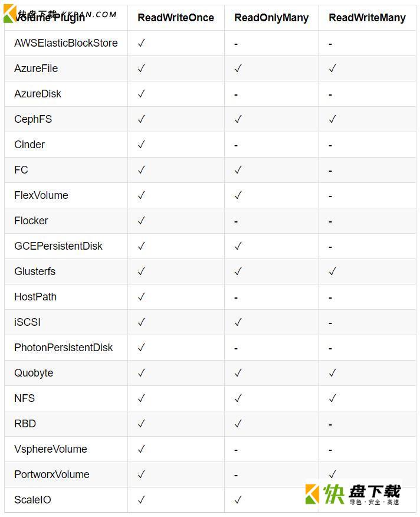Click the 快盘下载 logo at bottom right
The width and height of the screenshot is (420, 517).
[x=353, y=494]
